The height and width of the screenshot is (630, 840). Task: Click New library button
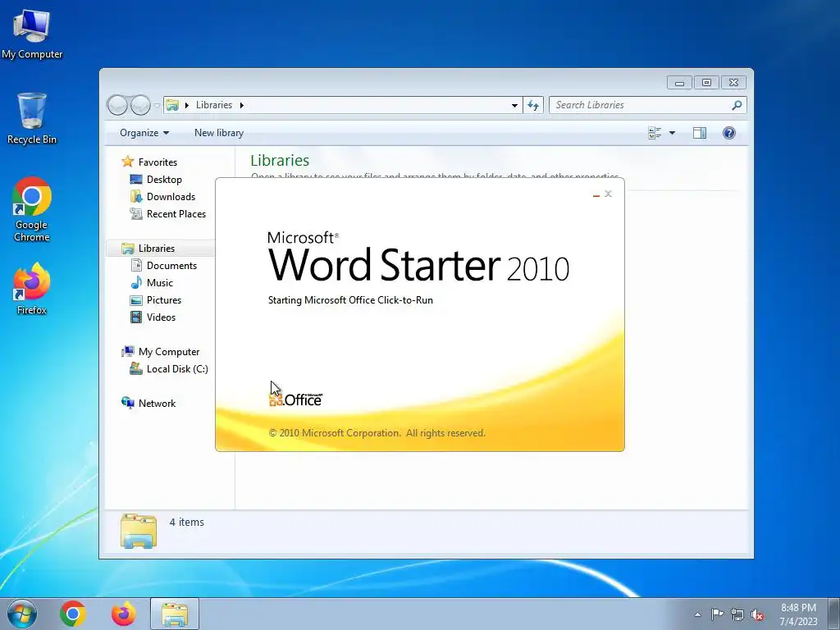point(218,133)
